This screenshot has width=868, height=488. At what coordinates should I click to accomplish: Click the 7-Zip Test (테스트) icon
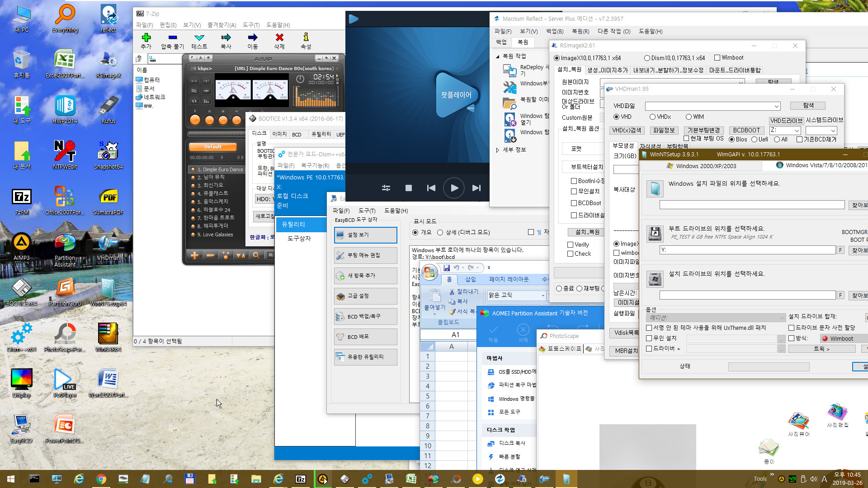click(199, 38)
